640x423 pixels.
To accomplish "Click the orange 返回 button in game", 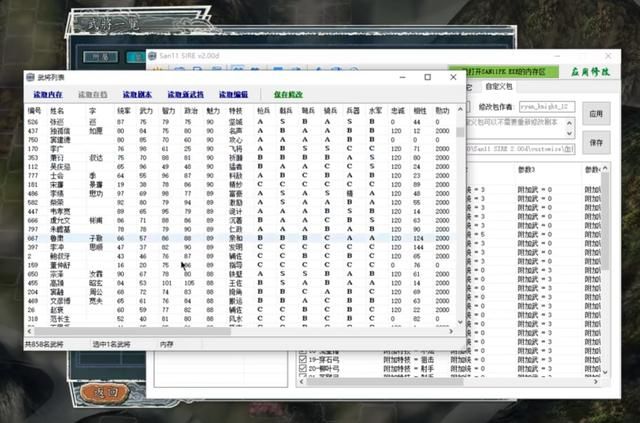I will [x=105, y=393].
